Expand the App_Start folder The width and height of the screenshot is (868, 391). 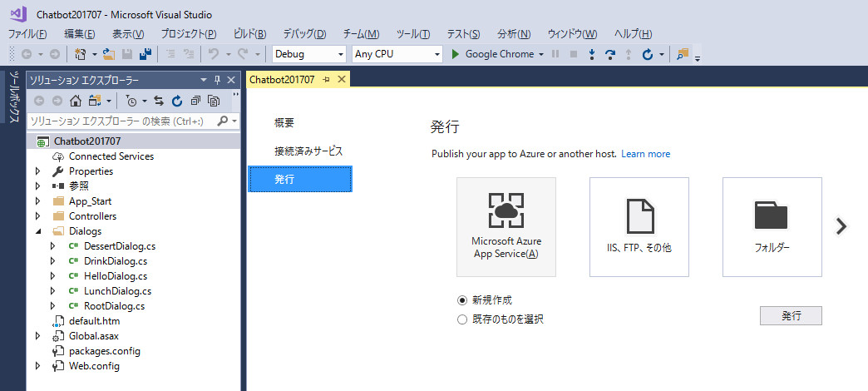click(x=37, y=201)
